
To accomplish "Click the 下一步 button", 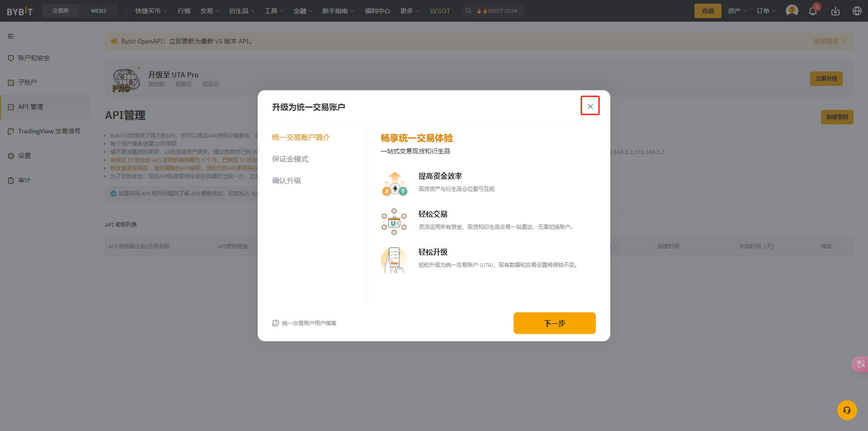I will (554, 323).
